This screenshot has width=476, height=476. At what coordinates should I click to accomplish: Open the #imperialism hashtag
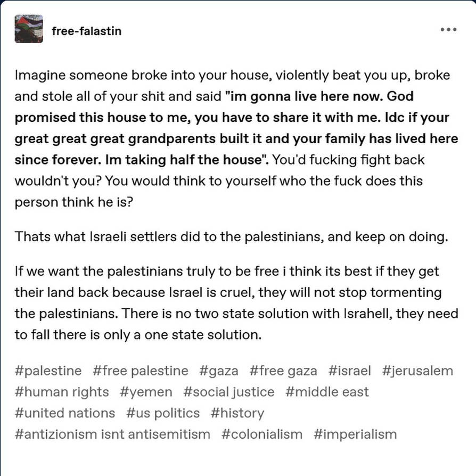tap(355, 434)
